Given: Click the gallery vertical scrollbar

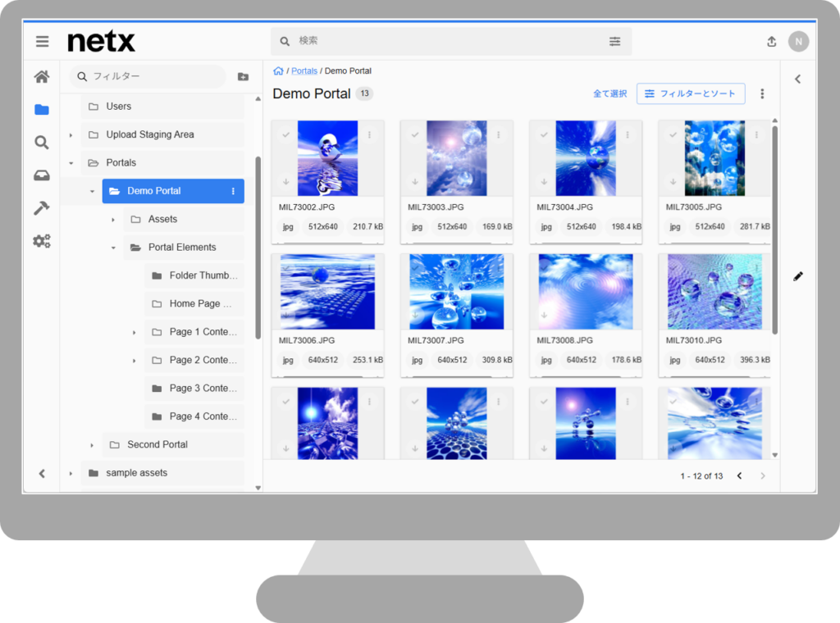Looking at the screenshot, I should pyautogui.click(x=774, y=230).
